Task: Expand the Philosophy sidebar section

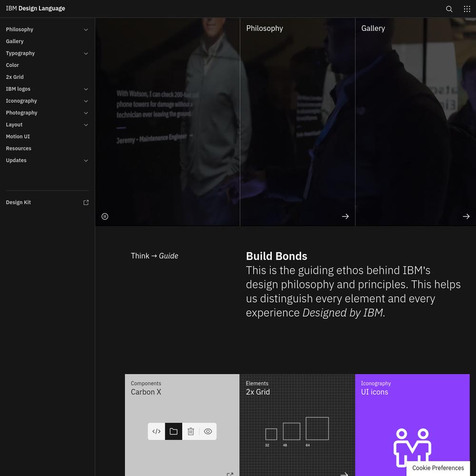Action: click(x=86, y=30)
